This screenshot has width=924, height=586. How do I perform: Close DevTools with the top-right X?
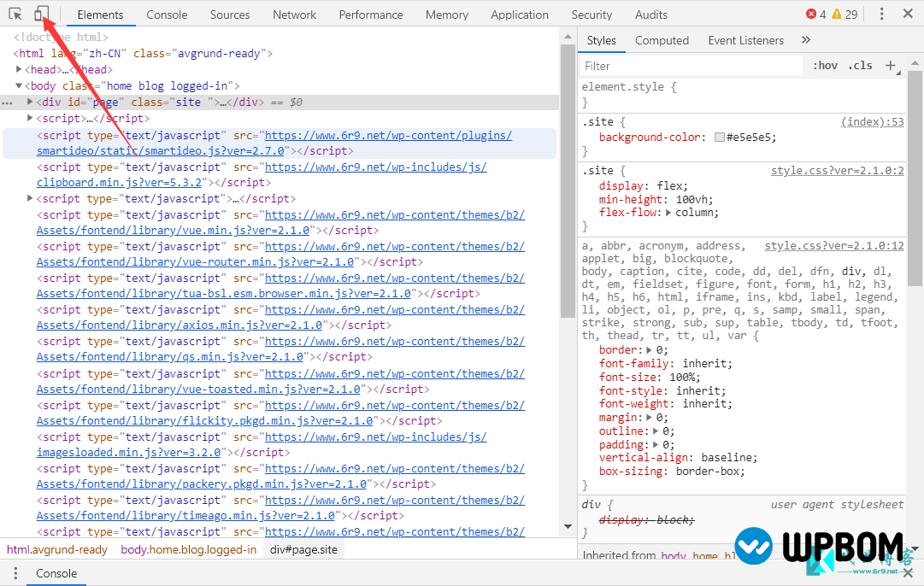tap(908, 13)
